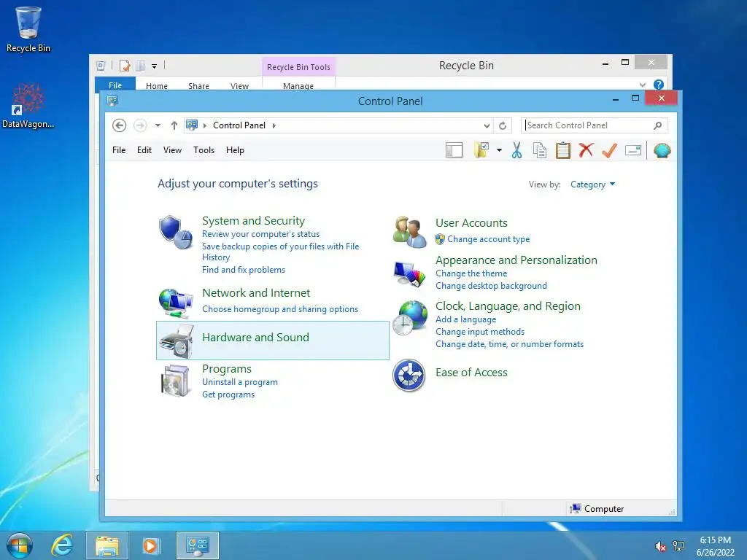Open User Accounts category

click(471, 223)
